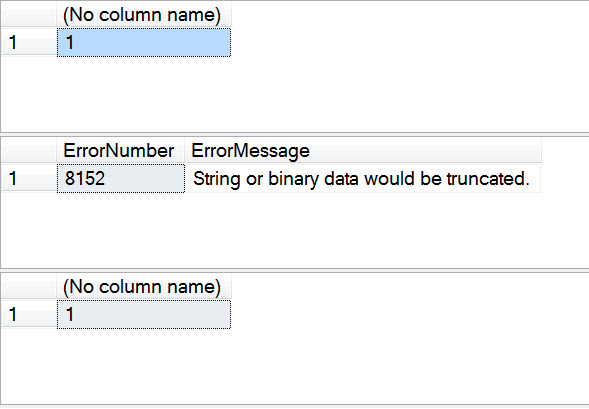The height and width of the screenshot is (409, 589).
Task: Select the 8152 error number cell
Action: [x=121, y=178]
